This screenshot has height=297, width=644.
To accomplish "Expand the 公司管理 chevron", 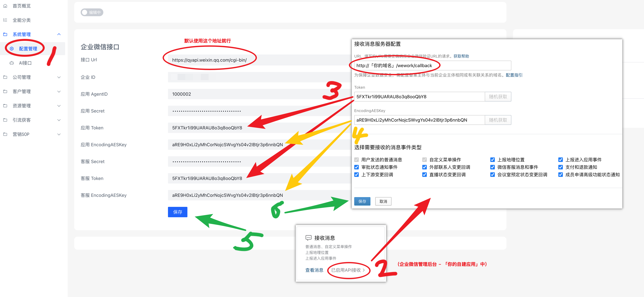I will (x=59, y=77).
